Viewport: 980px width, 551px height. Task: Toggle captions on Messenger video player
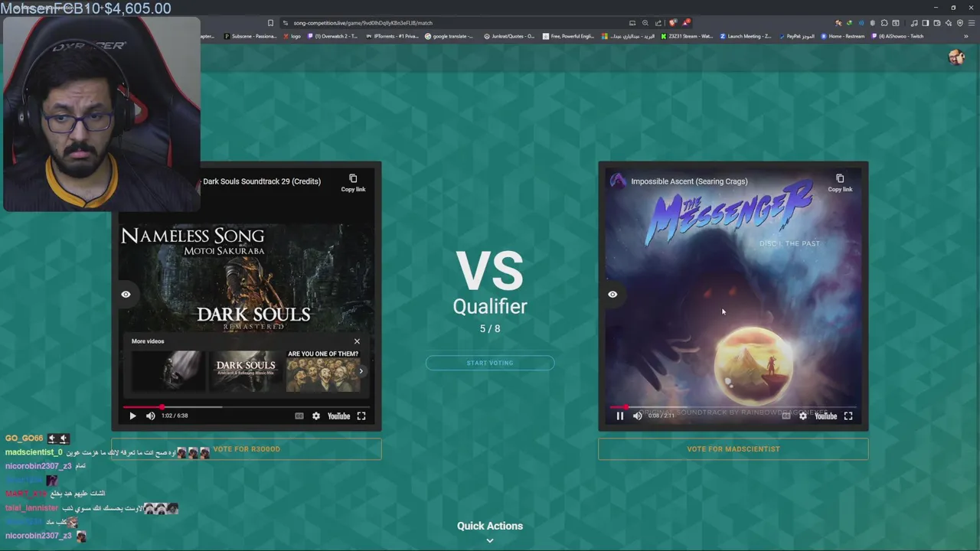pyautogui.click(x=786, y=416)
